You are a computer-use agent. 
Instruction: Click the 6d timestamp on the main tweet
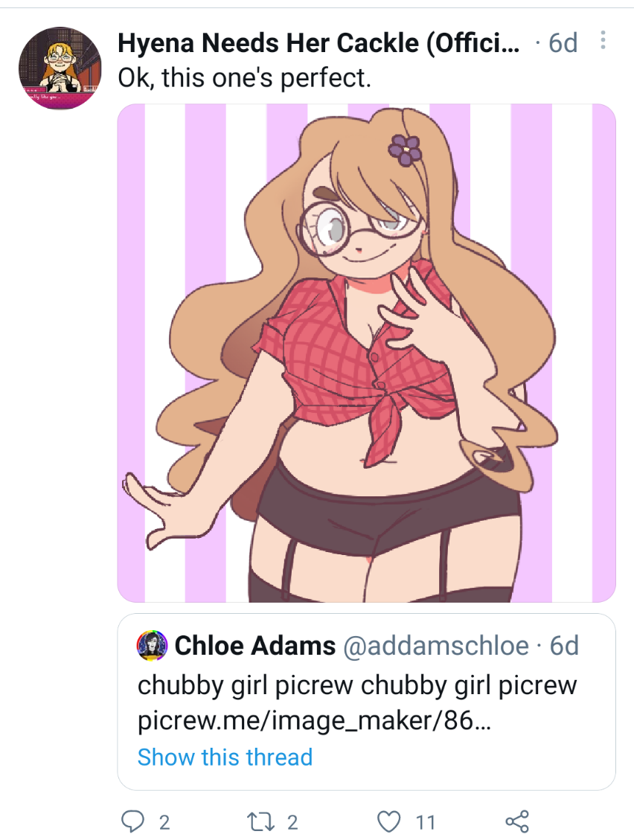[563, 43]
